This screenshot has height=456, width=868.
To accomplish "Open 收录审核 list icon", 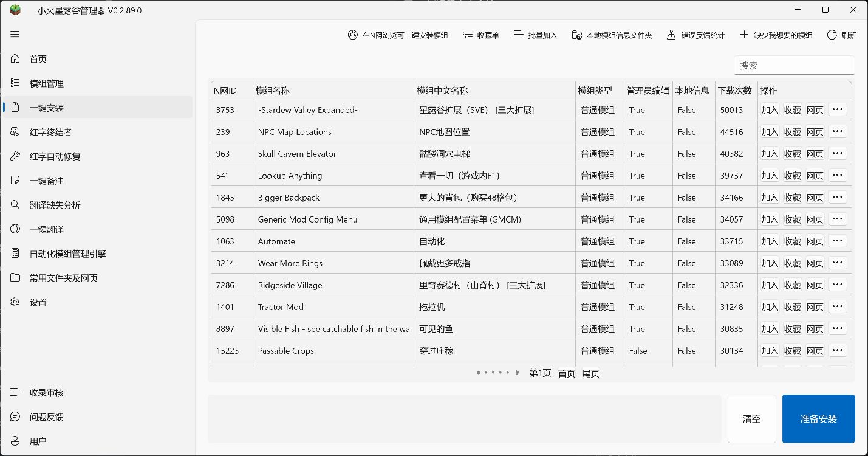I will pyautogui.click(x=15, y=393).
